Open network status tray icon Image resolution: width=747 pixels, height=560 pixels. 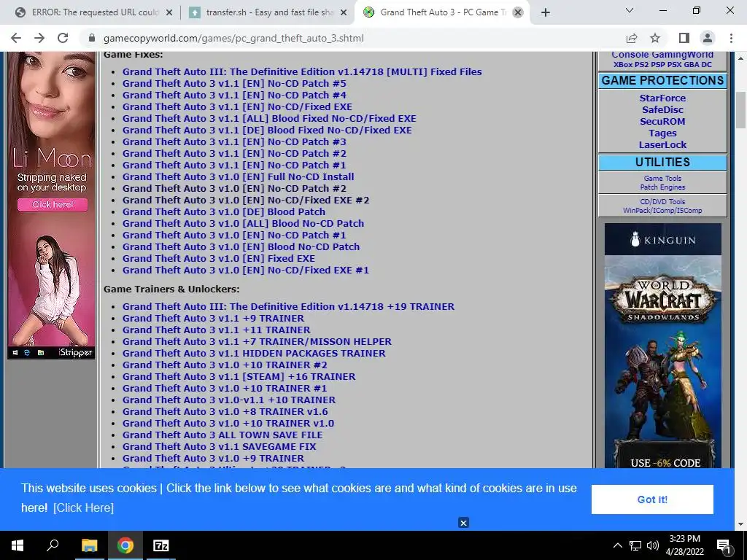635,545
